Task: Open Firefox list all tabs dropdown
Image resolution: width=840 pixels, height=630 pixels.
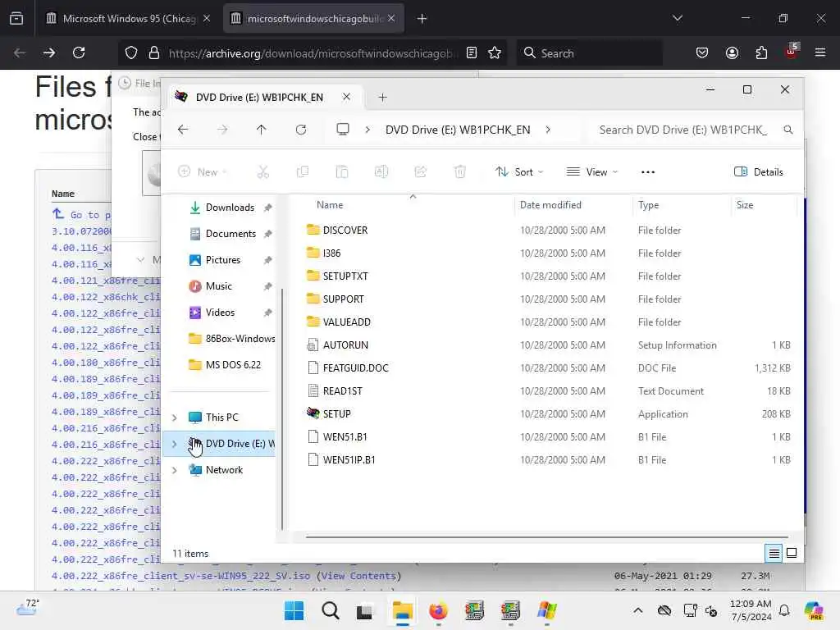Action: pyautogui.click(x=678, y=18)
